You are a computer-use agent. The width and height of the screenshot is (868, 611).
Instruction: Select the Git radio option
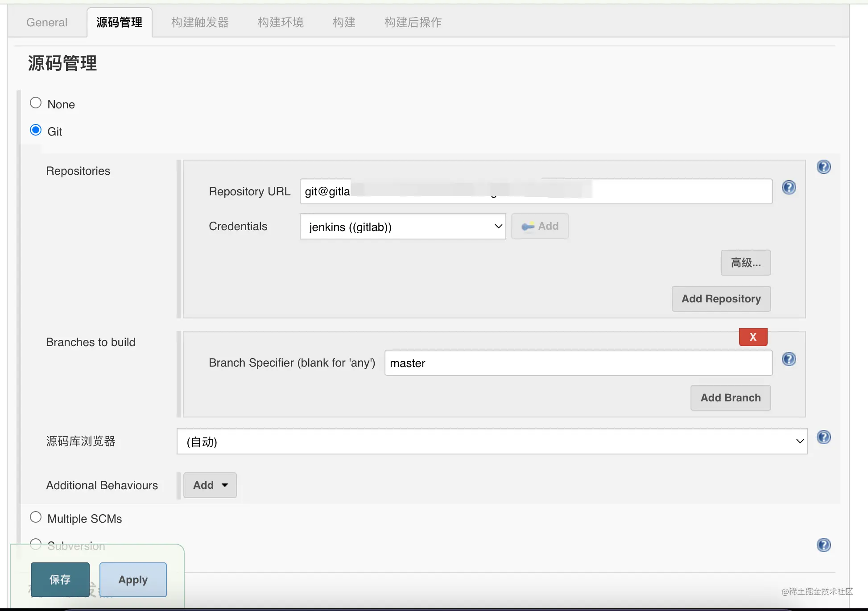click(36, 130)
